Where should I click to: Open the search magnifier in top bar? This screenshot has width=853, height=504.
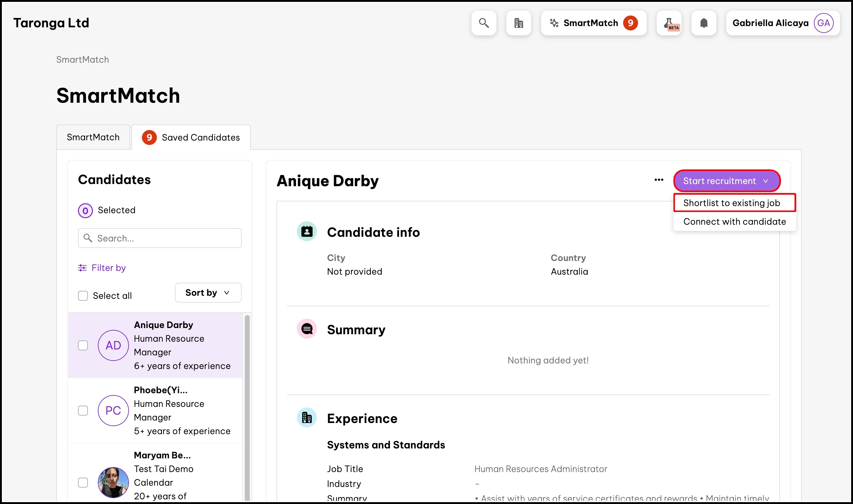(484, 23)
